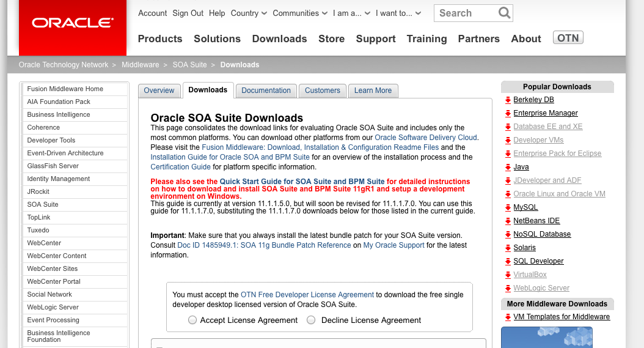Go to Oracle Technology Network breadcrumb

click(x=64, y=65)
